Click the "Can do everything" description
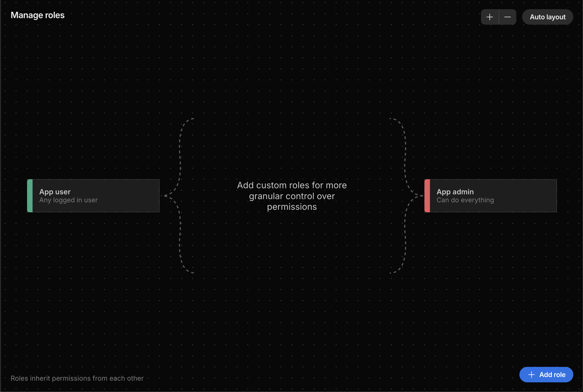The height and width of the screenshot is (392, 583). 465,200
